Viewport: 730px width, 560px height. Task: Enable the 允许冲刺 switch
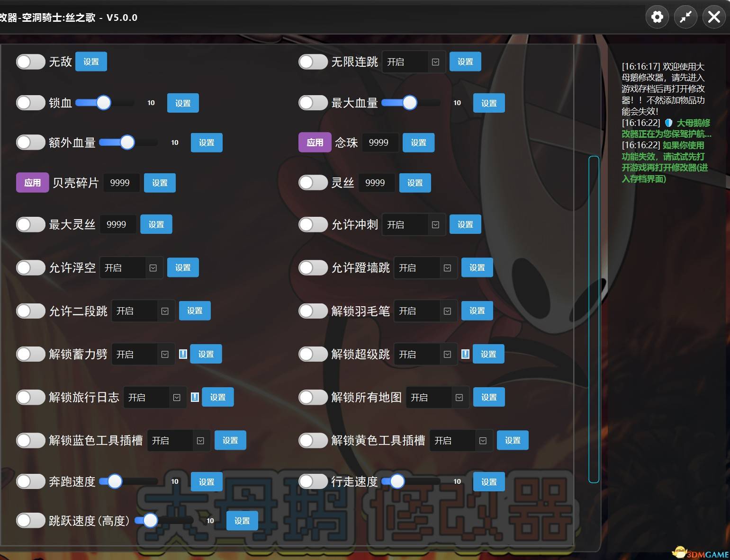tap(313, 224)
